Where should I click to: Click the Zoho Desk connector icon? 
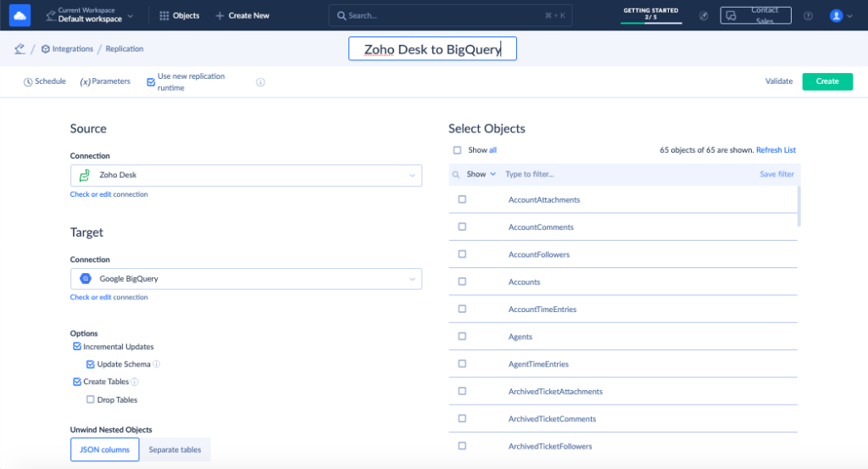tap(85, 175)
